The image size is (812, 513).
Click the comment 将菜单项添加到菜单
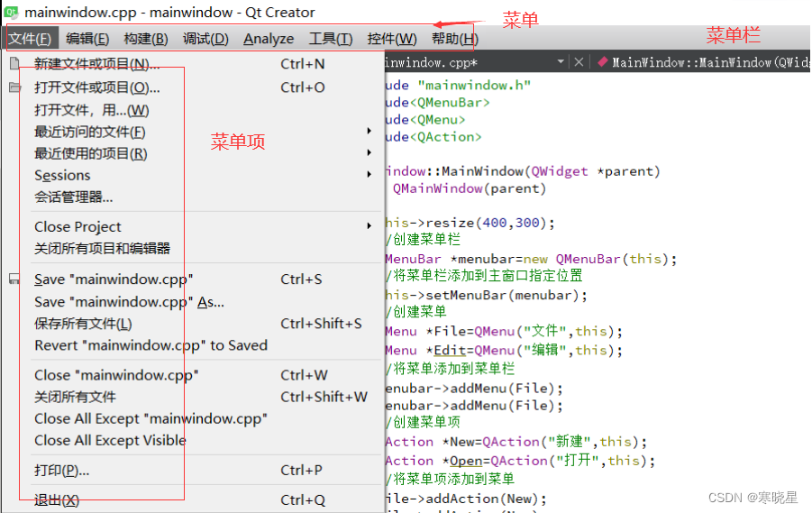[453, 480]
